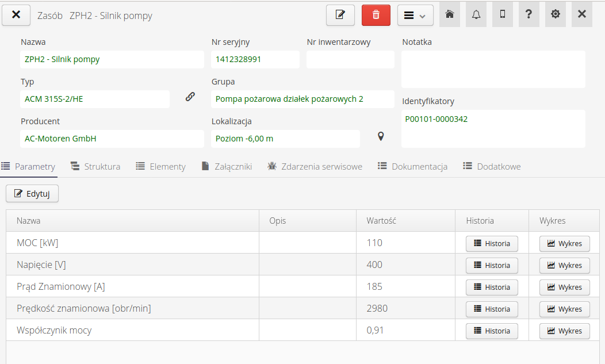Image resolution: width=605 pixels, height=364 pixels.
Task: Select the Załączniki tab
Action: pyautogui.click(x=227, y=167)
